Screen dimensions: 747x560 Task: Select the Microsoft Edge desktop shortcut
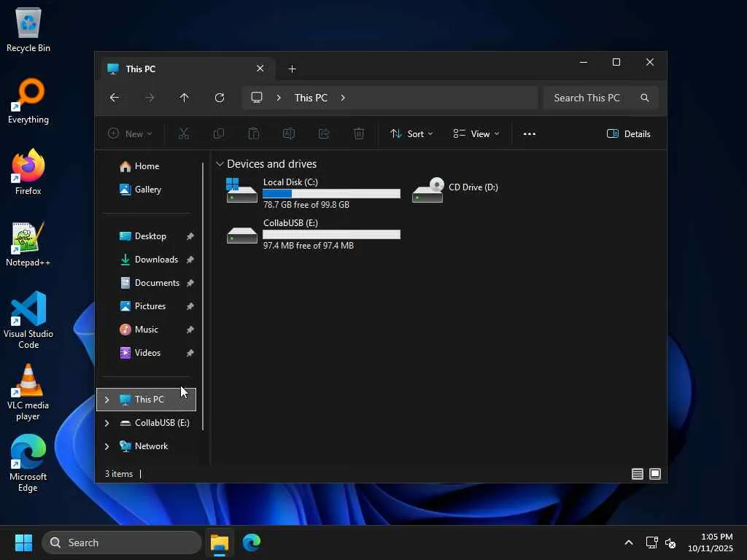[x=28, y=463]
